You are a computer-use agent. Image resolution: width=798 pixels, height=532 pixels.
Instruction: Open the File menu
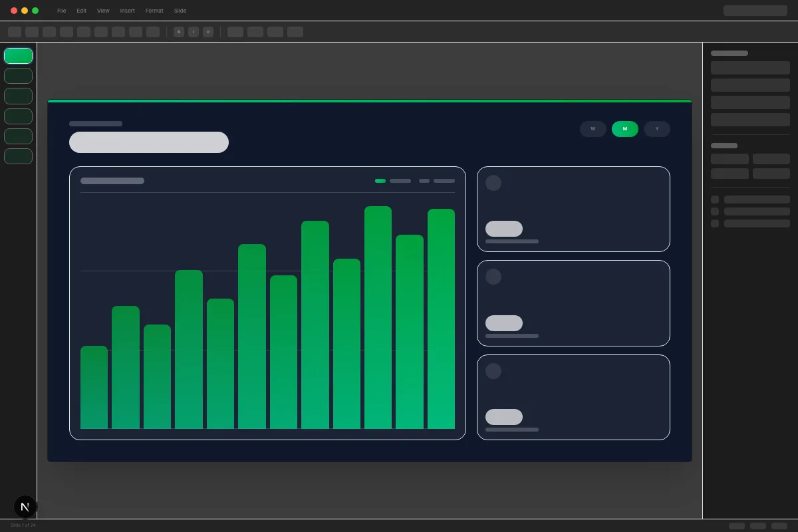pos(61,11)
